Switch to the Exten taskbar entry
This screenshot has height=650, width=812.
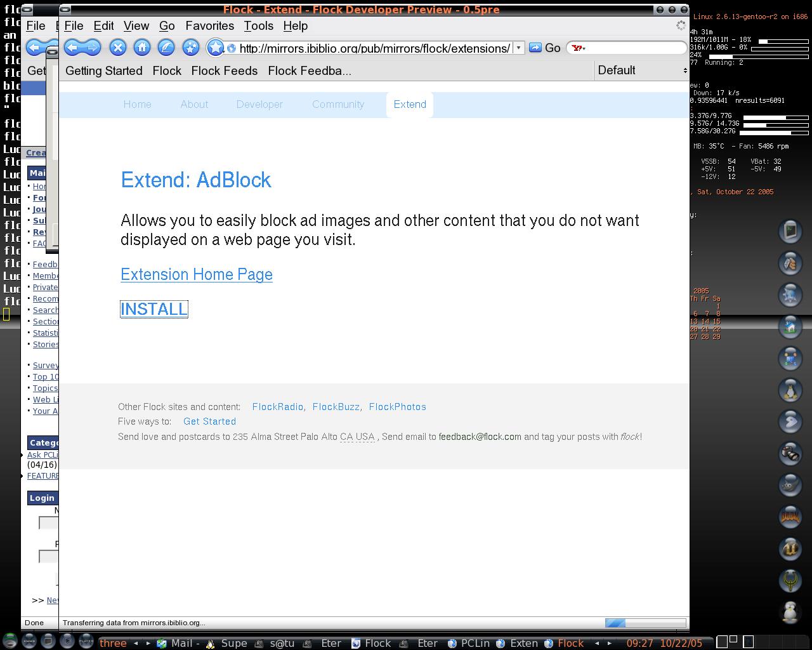pyautogui.click(x=518, y=643)
